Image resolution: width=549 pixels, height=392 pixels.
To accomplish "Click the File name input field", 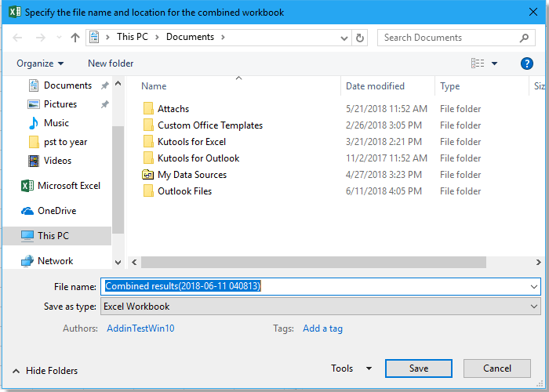I will click(x=314, y=287).
